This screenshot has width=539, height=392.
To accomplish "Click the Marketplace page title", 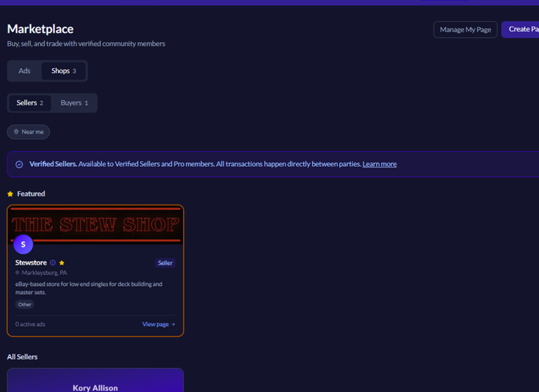I will [x=40, y=29].
